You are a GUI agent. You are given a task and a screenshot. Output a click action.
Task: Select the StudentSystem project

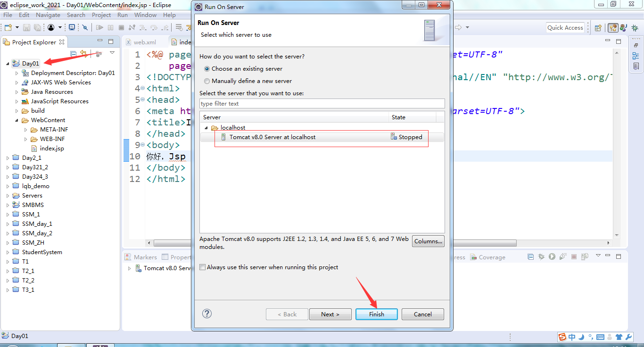pos(38,252)
